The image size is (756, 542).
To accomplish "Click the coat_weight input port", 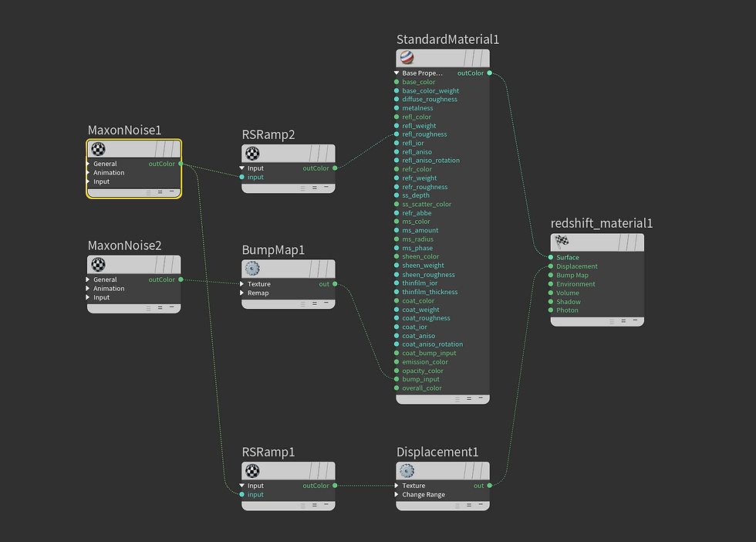I will 397,310.
